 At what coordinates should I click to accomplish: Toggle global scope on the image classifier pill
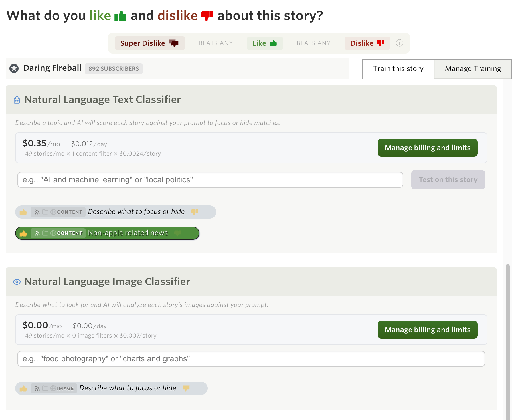pos(53,388)
